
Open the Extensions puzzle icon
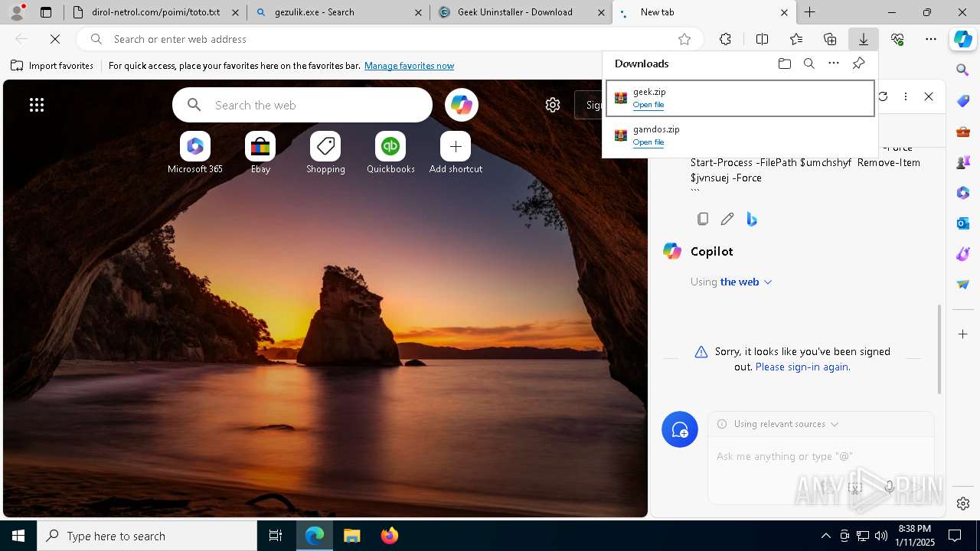(725, 39)
